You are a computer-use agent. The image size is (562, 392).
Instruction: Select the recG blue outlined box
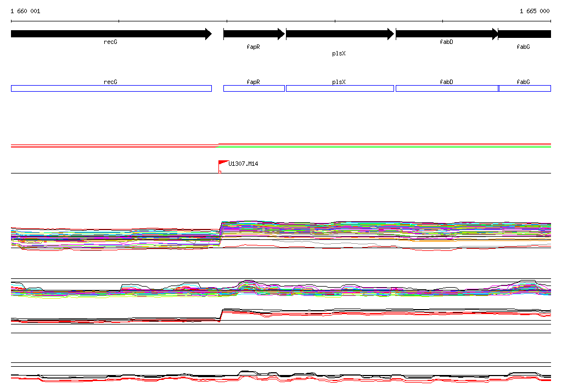point(111,88)
